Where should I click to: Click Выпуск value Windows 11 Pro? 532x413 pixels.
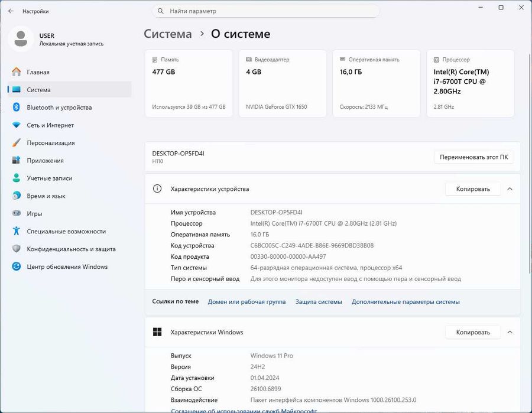[x=271, y=356]
